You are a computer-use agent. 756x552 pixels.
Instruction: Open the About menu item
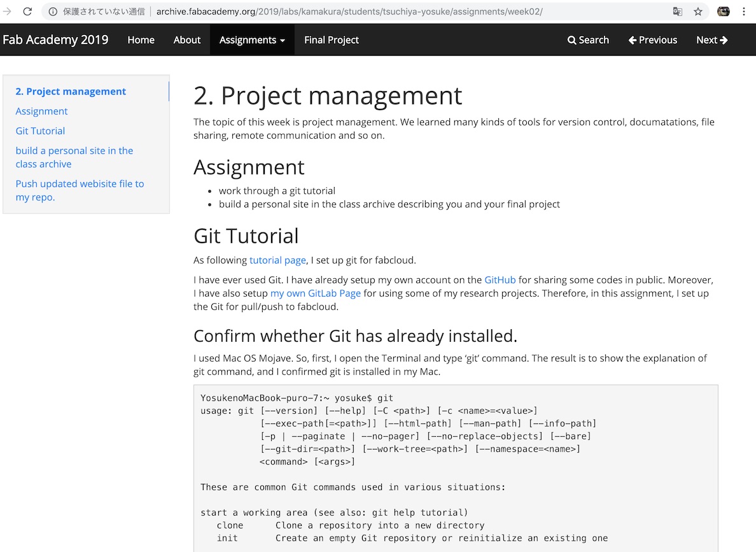click(x=187, y=39)
